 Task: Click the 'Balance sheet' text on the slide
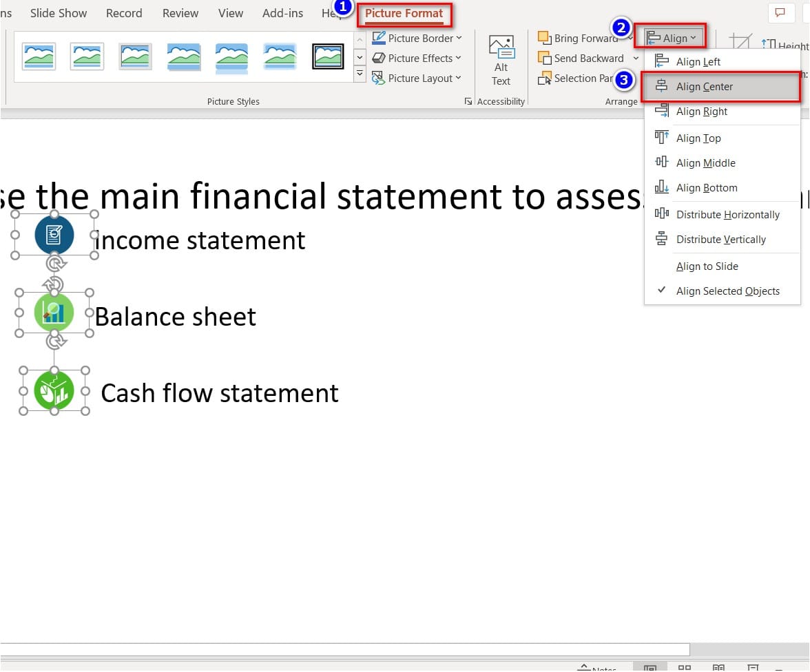(176, 317)
